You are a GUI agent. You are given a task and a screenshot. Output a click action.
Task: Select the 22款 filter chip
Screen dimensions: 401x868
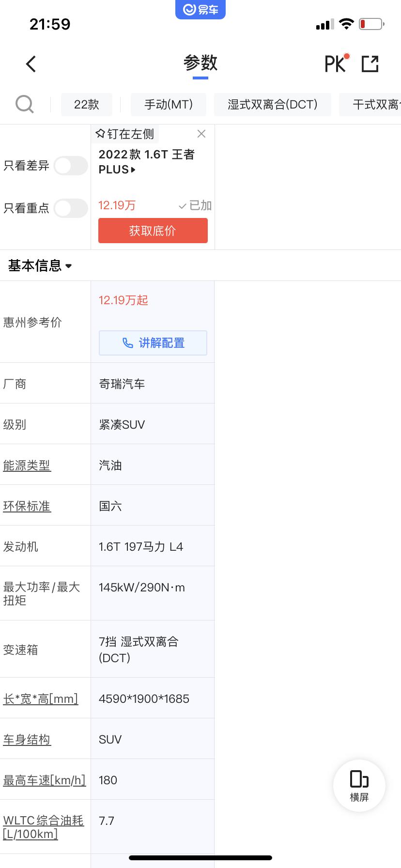(87, 104)
